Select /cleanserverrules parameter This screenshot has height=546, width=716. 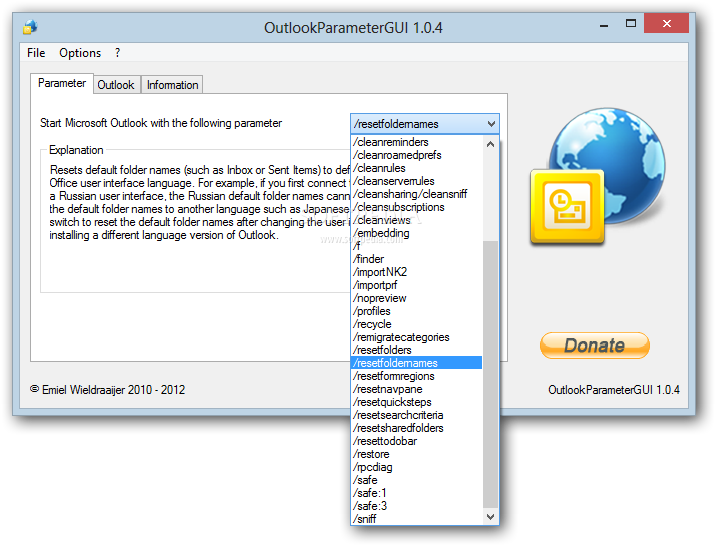[x=416, y=181]
